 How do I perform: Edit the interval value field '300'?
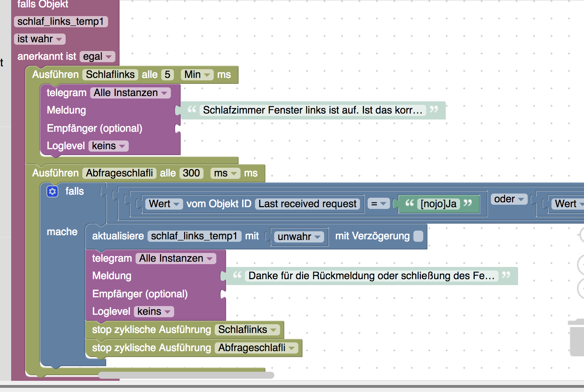[191, 173]
